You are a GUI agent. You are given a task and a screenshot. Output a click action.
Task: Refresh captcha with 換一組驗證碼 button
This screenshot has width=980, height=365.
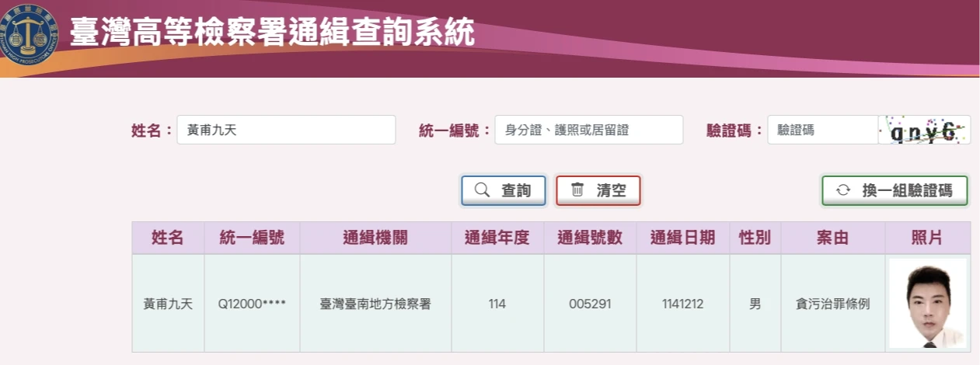895,190
